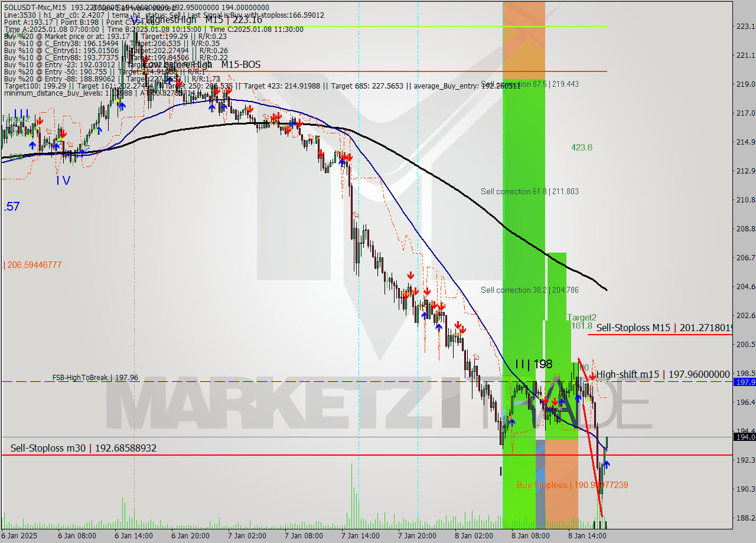Click the current price tag 194.0 on price axis
Screen dimensions: 756x543
744,437
